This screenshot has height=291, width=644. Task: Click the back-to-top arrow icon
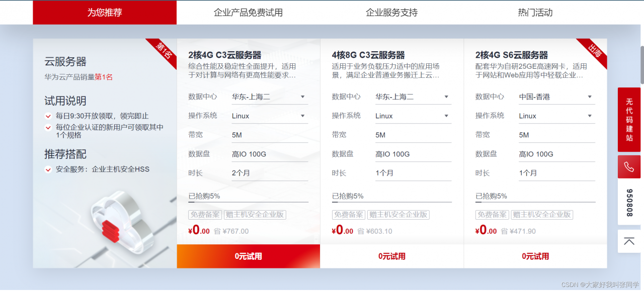click(629, 241)
